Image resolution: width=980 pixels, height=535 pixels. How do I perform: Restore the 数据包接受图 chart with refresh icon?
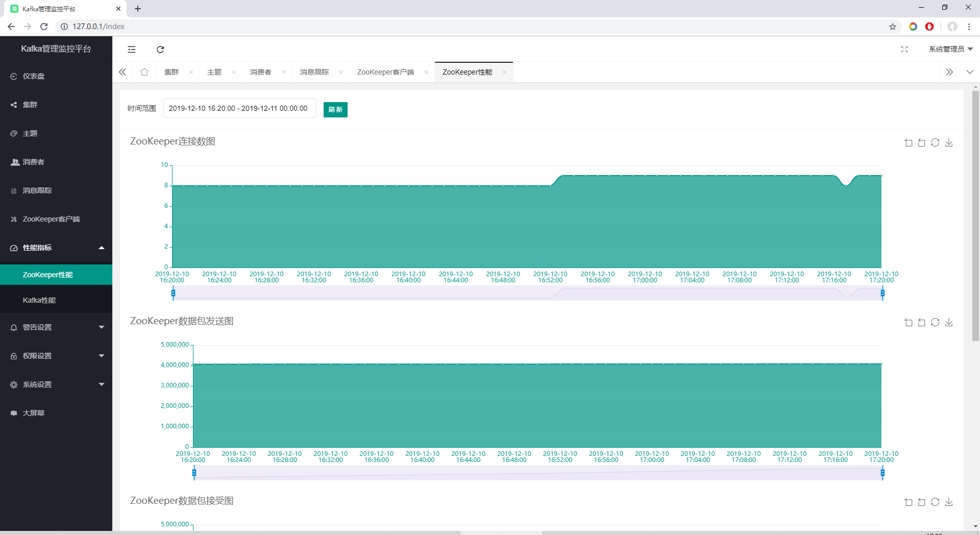(935, 502)
